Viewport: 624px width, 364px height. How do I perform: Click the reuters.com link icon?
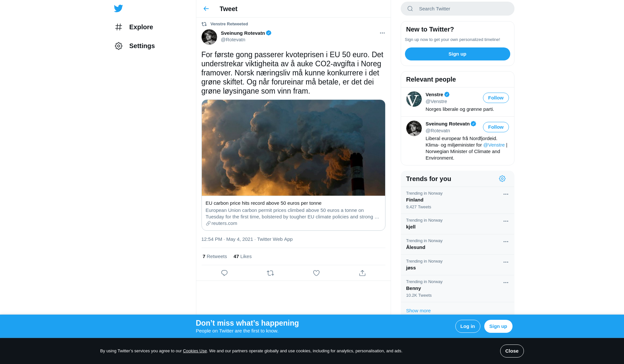(208, 223)
